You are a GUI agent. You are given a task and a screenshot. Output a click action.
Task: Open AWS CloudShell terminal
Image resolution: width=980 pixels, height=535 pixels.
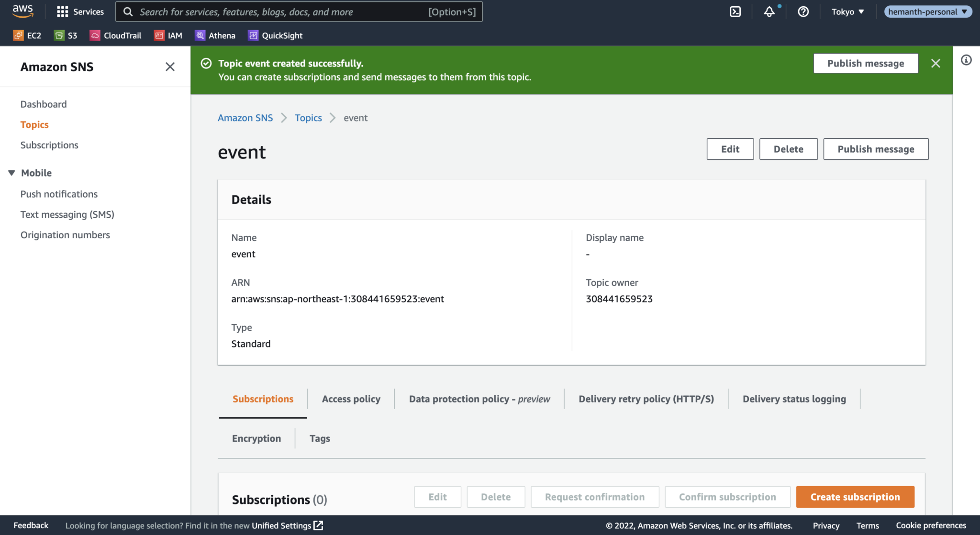point(735,11)
